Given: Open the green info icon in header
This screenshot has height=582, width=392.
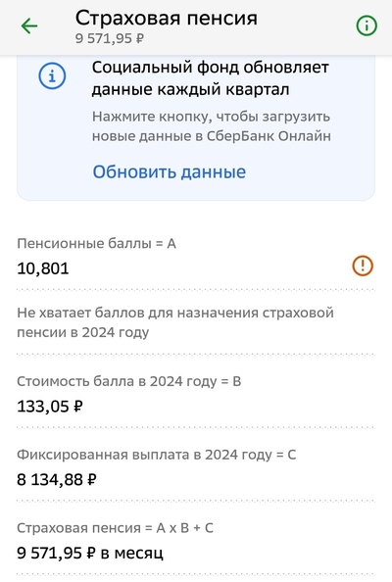Looking at the screenshot, I should [x=367, y=25].
